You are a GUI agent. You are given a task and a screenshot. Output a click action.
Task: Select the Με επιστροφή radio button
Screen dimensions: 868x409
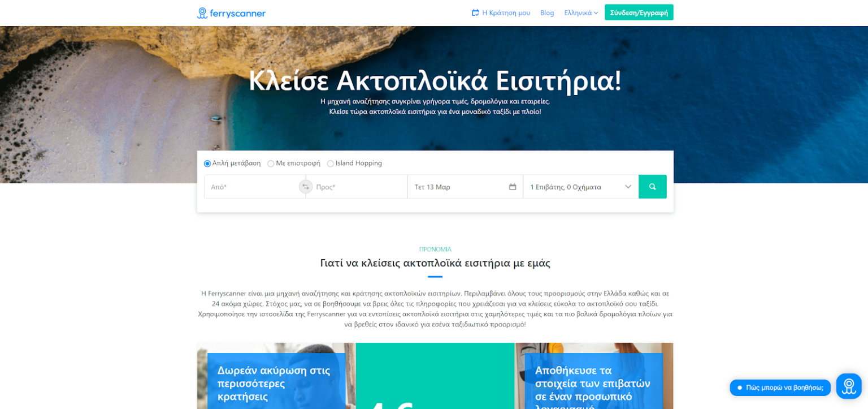tap(271, 163)
